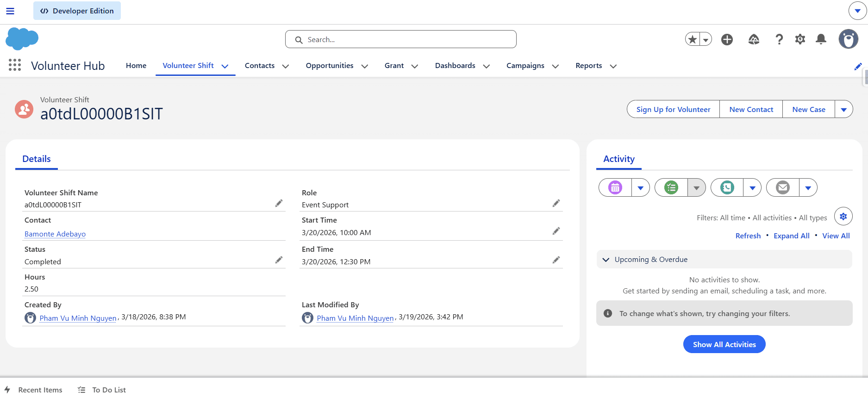The image size is (868, 398).
Task: Select the Details tab
Action: click(37, 159)
